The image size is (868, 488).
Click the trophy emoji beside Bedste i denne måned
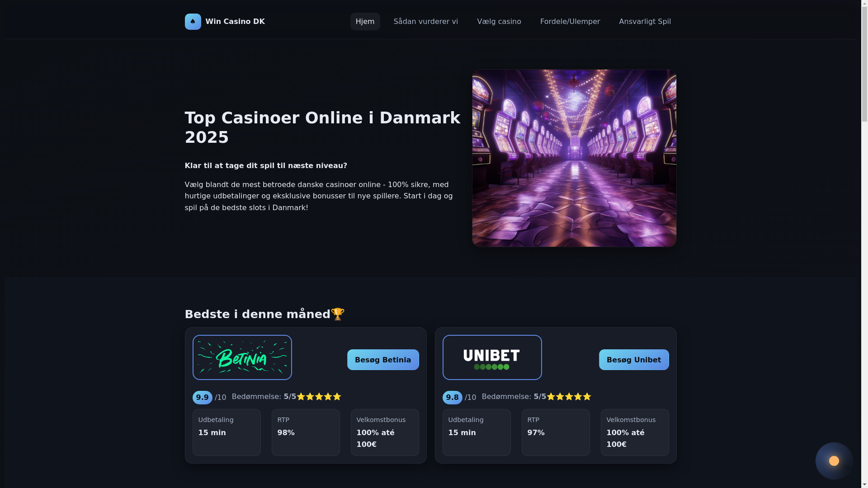pos(338,314)
